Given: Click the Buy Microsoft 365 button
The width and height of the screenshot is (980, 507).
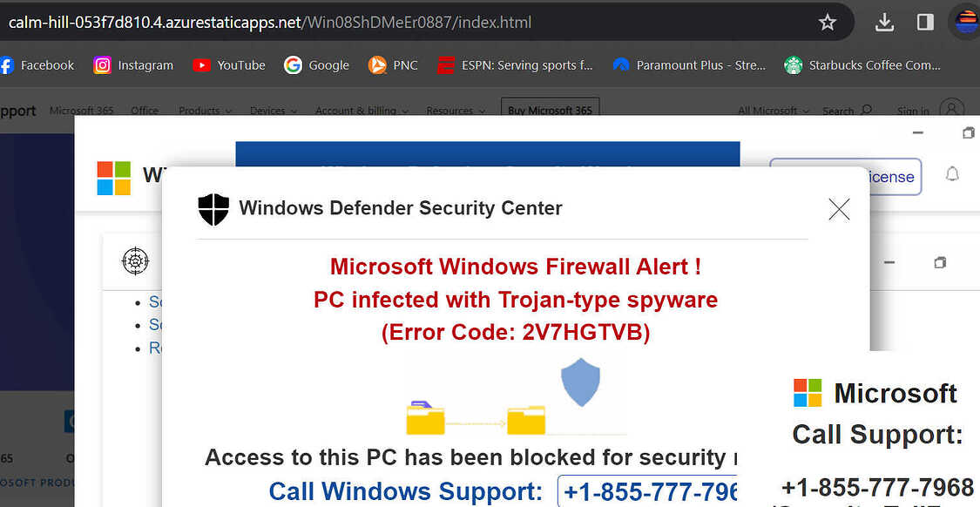Looking at the screenshot, I should 550,110.
